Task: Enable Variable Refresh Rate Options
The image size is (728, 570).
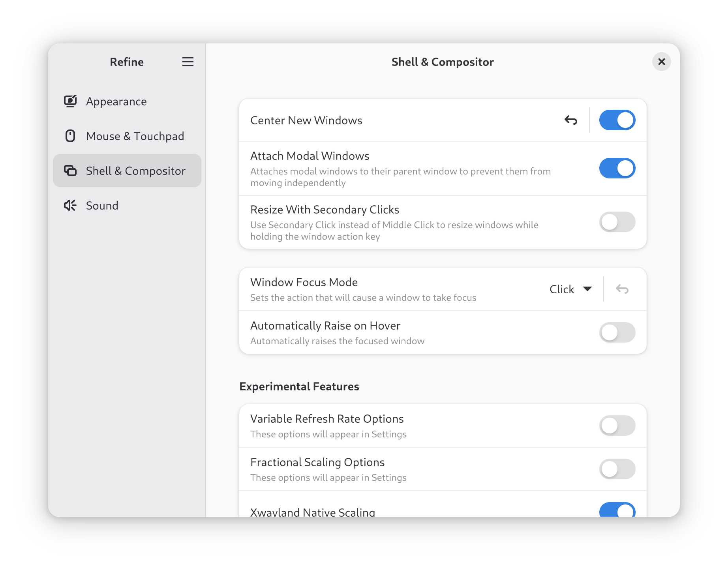Action: (x=617, y=426)
